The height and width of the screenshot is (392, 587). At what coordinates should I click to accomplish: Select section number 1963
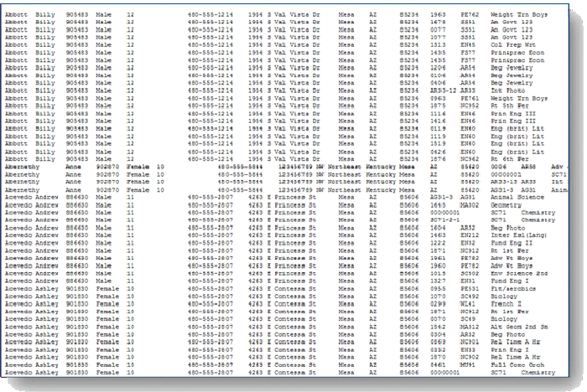[438, 14]
